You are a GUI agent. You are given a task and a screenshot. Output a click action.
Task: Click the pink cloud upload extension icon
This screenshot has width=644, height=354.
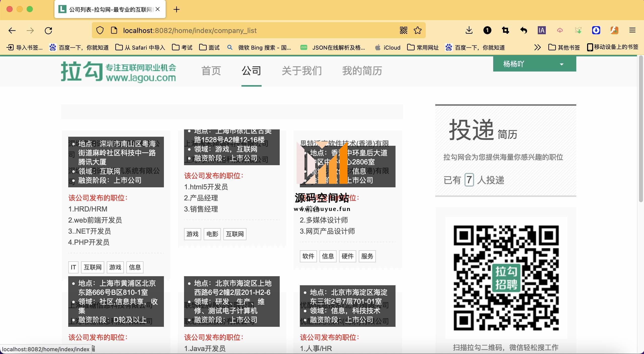560,30
